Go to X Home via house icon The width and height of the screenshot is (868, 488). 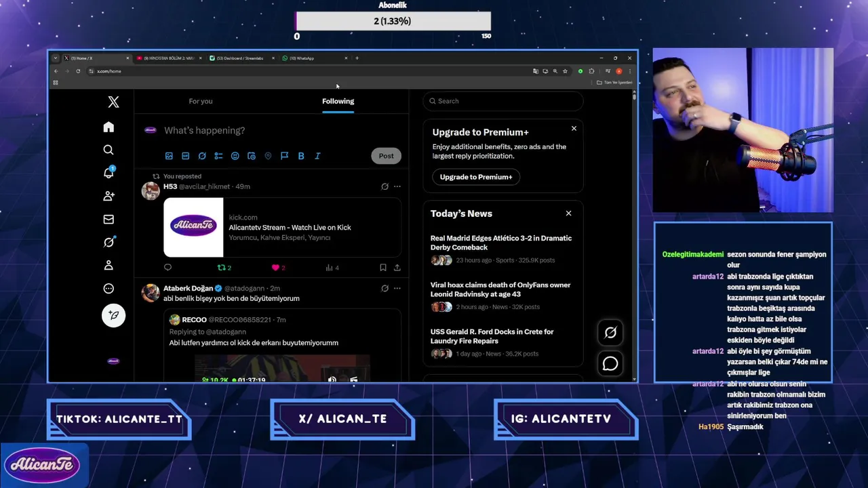[x=108, y=127]
